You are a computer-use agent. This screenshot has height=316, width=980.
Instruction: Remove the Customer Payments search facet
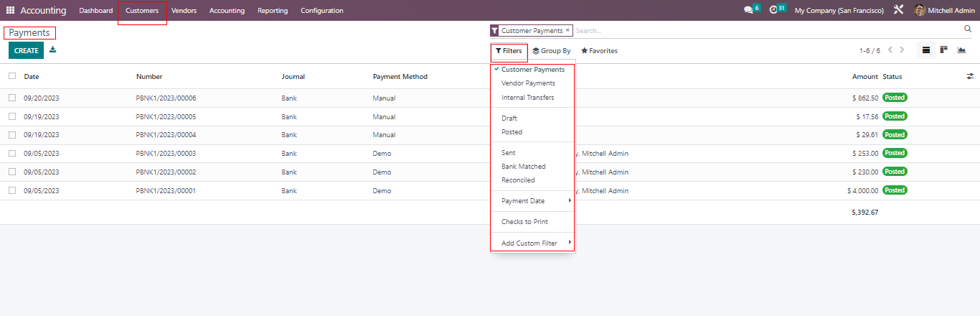click(x=567, y=30)
